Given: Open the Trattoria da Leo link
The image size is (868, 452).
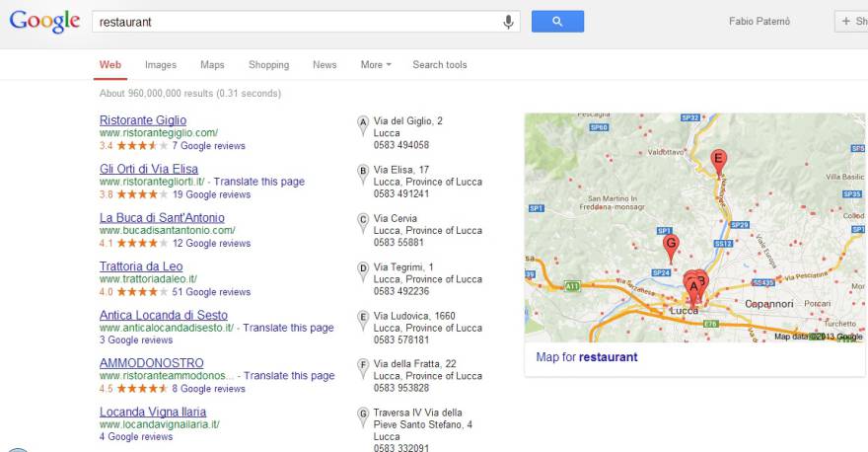Looking at the screenshot, I should coord(141,266).
